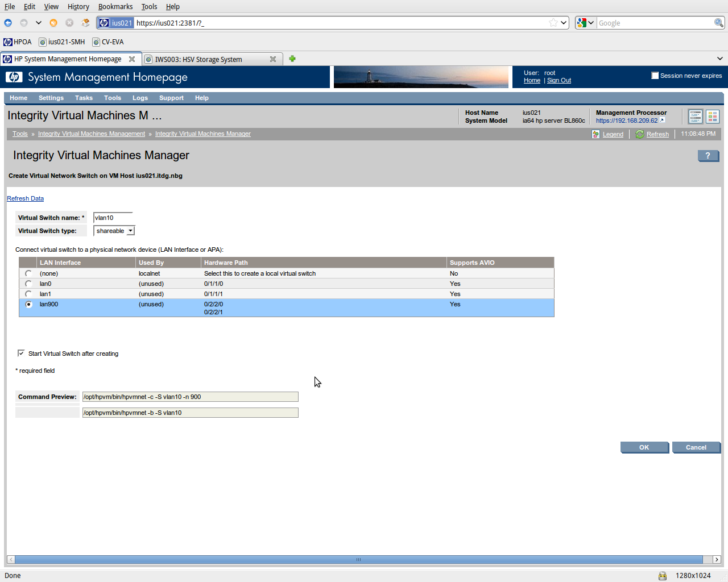Click the search magnifier icon
This screenshot has height=582, width=728.
pyautogui.click(x=719, y=23)
